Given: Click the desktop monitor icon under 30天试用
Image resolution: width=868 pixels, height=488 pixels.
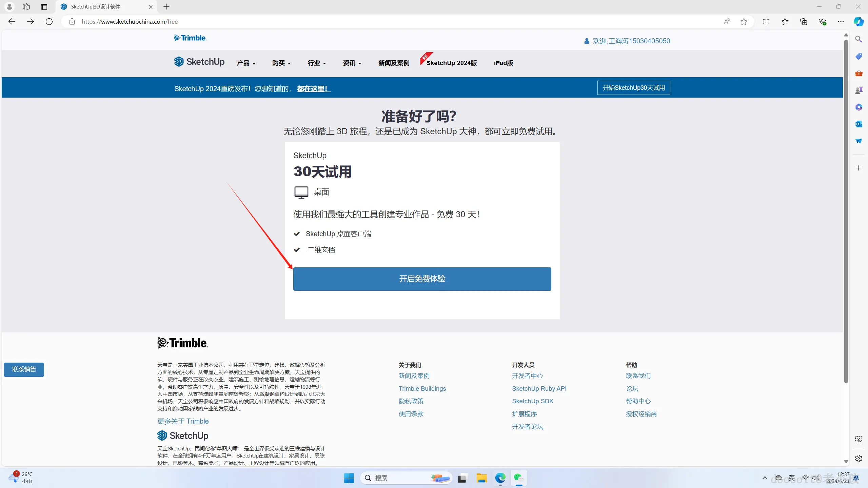Looking at the screenshot, I should coord(300,192).
